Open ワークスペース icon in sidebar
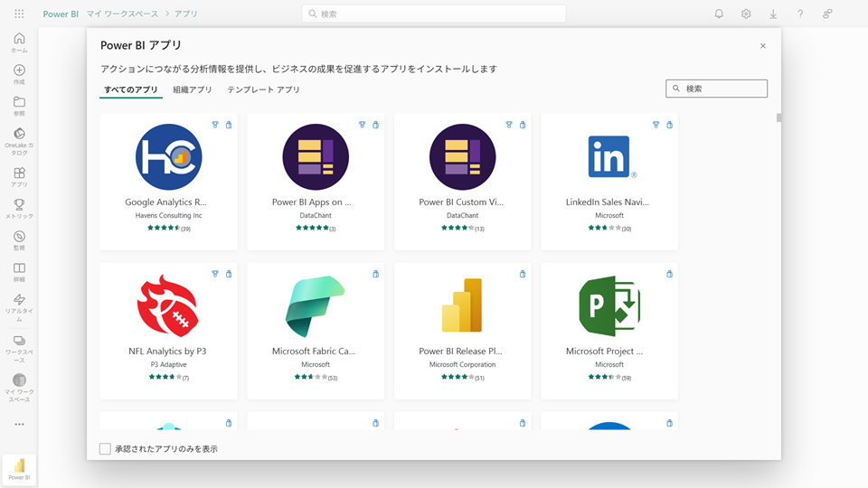Image resolution: width=868 pixels, height=488 pixels. pos(19,341)
